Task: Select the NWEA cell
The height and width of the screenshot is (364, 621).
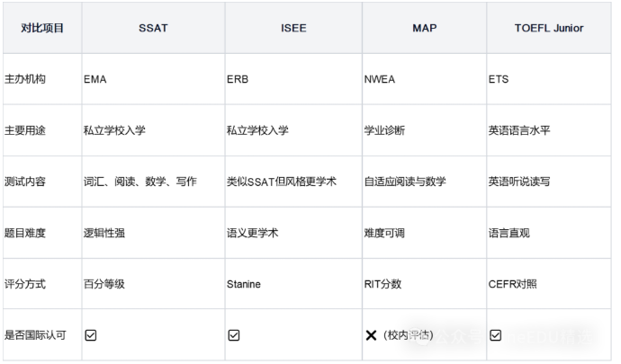Action: (x=380, y=79)
